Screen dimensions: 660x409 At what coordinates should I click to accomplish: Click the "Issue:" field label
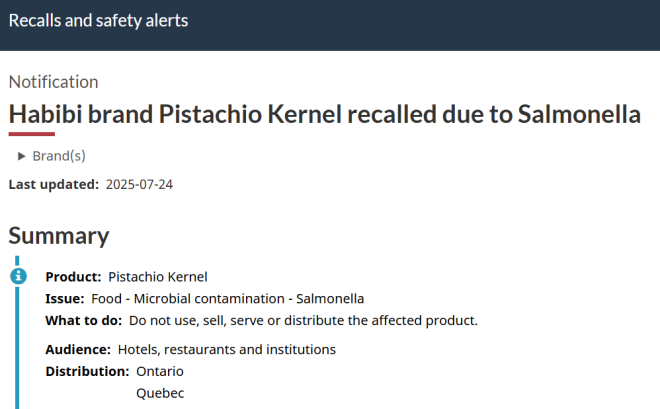pos(65,298)
